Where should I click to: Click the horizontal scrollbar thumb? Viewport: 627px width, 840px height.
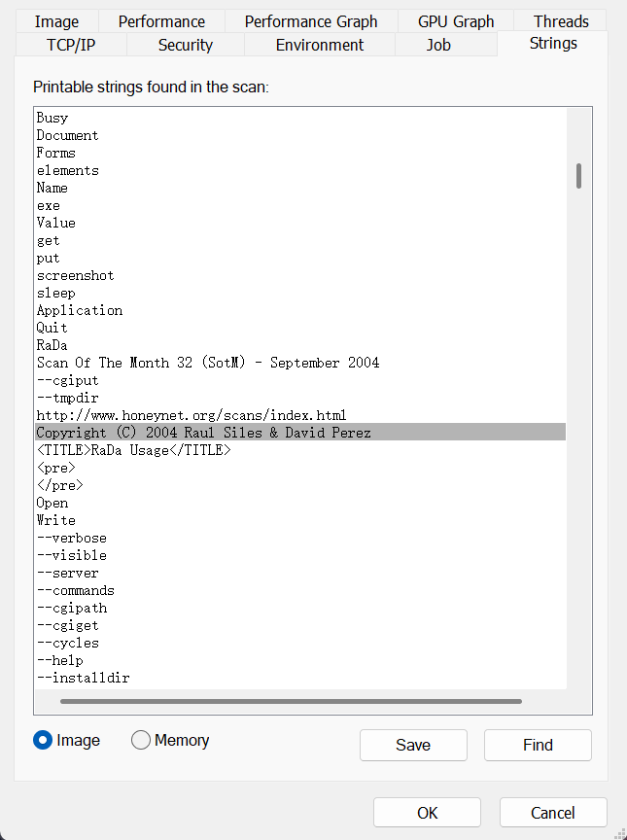point(291,701)
